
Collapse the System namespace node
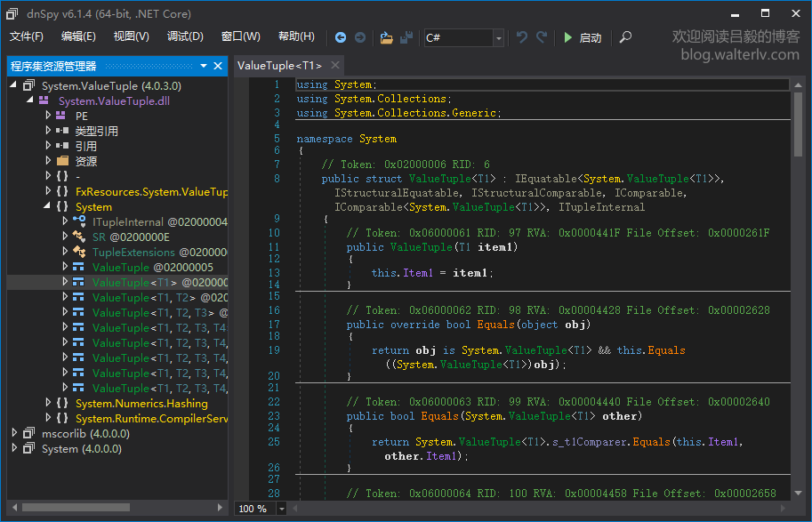tap(47, 205)
